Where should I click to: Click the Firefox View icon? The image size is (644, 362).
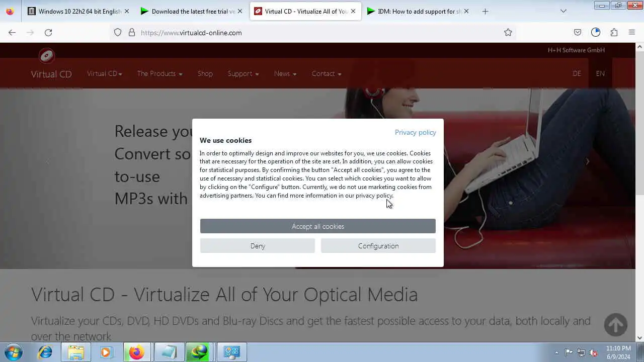pyautogui.click(x=10, y=11)
